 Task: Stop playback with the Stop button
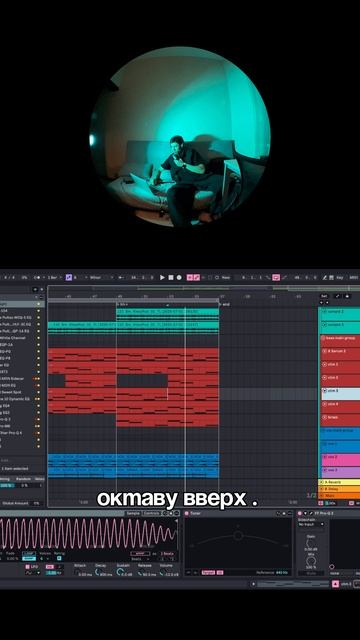tap(171, 277)
